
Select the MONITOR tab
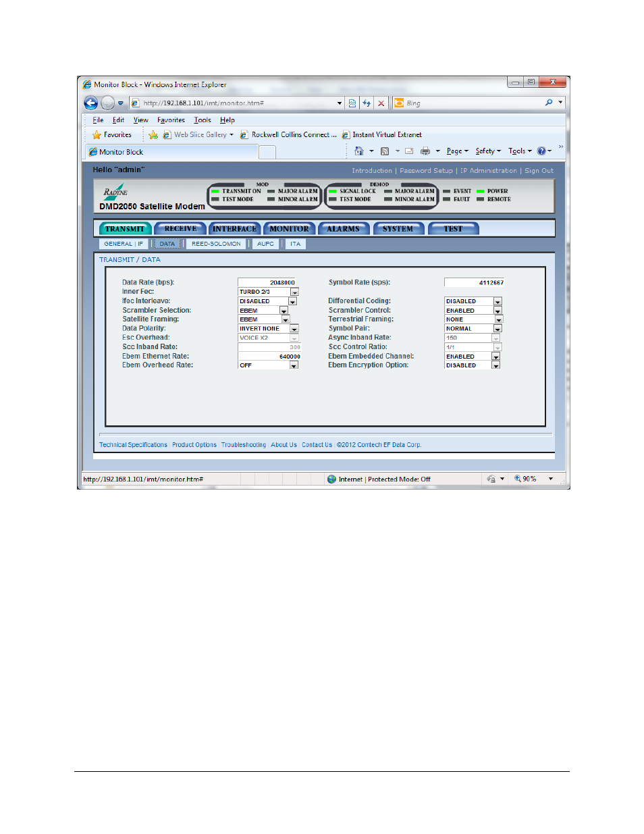[290, 229]
